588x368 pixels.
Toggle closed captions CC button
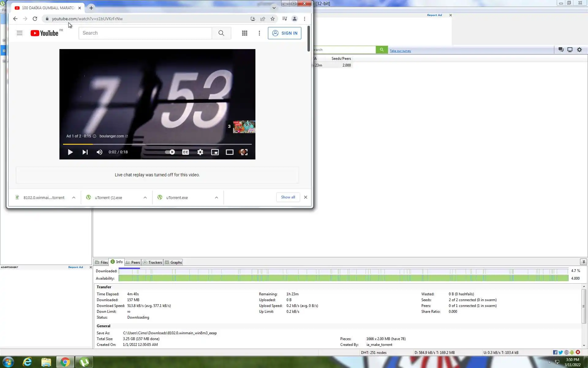tap(186, 152)
